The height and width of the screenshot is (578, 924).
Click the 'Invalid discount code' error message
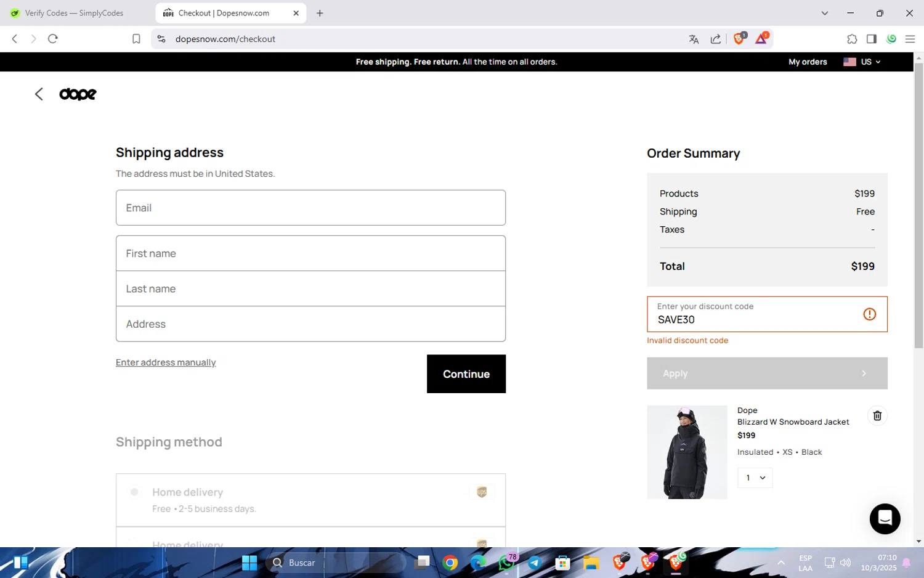pyautogui.click(x=687, y=340)
